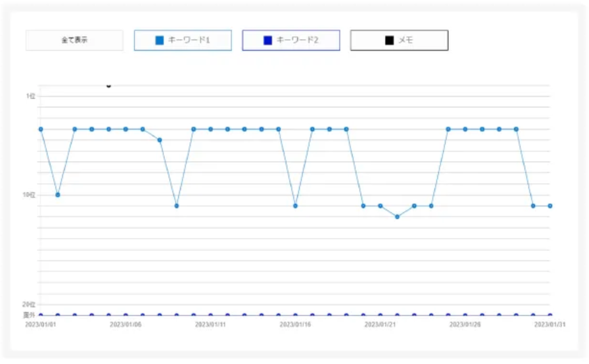Select キーワード1 dip point on 2023/01/09
589x364 pixels.
tap(177, 206)
